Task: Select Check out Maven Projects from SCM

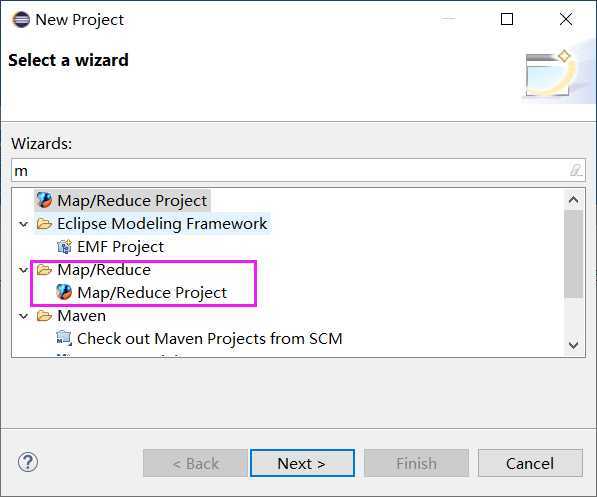Action: tap(209, 338)
